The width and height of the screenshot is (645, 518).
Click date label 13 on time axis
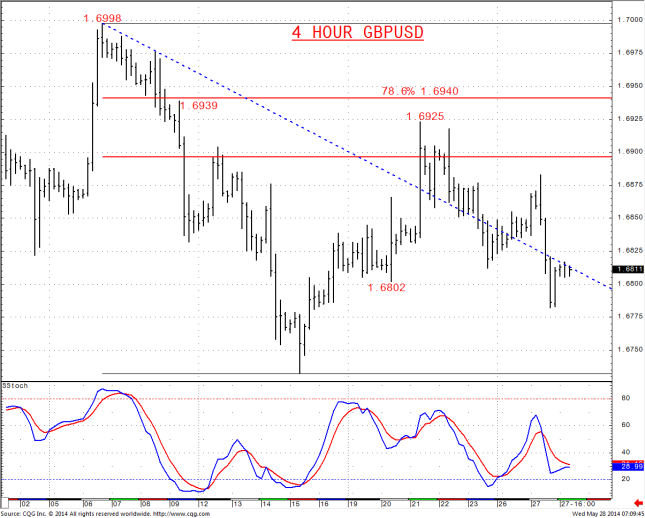point(237,504)
